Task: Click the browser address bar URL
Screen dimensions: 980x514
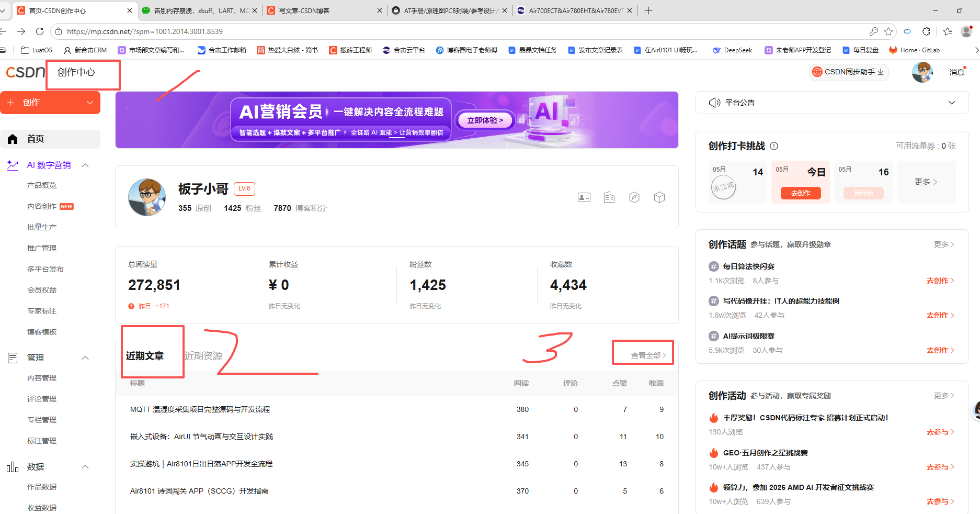Action: [x=145, y=31]
